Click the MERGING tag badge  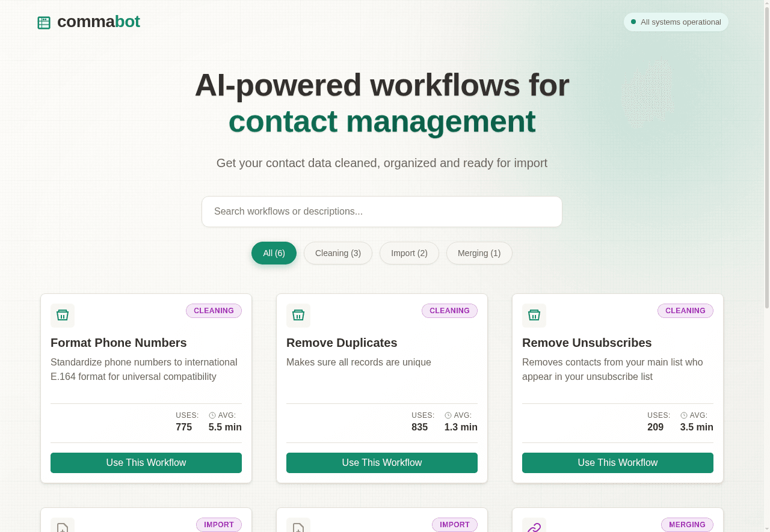[x=687, y=525]
